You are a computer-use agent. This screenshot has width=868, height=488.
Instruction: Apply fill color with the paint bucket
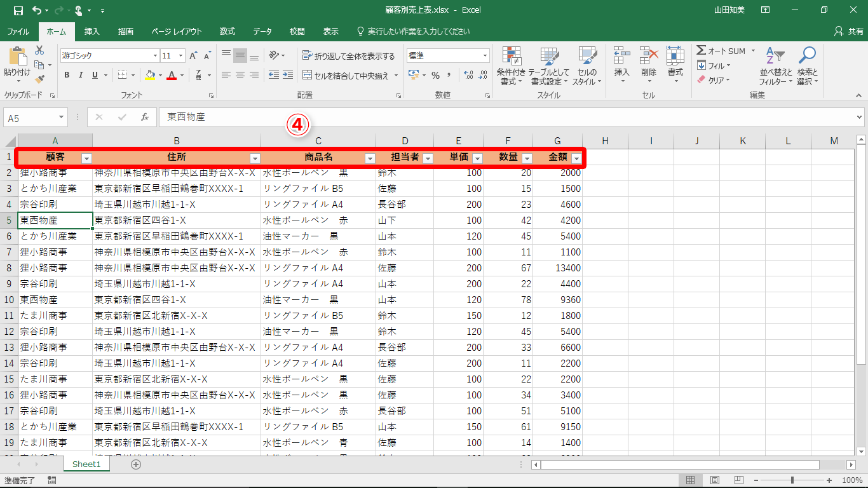click(150, 75)
